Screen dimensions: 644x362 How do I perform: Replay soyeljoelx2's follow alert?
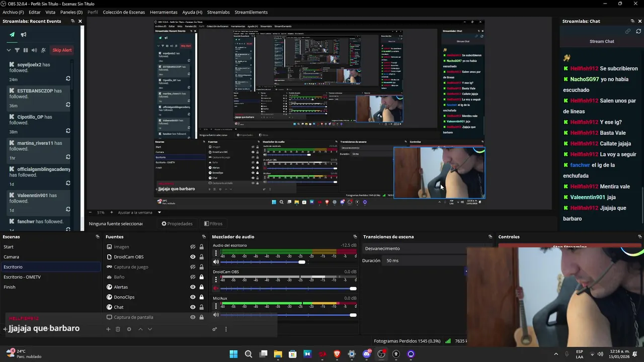tap(68, 79)
